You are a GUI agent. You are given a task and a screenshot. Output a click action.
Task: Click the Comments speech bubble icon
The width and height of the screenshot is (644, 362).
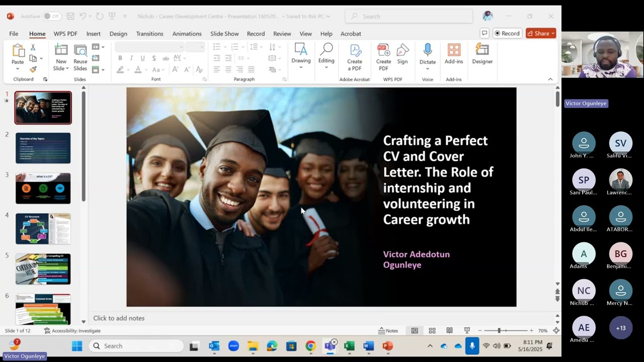(485, 33)
